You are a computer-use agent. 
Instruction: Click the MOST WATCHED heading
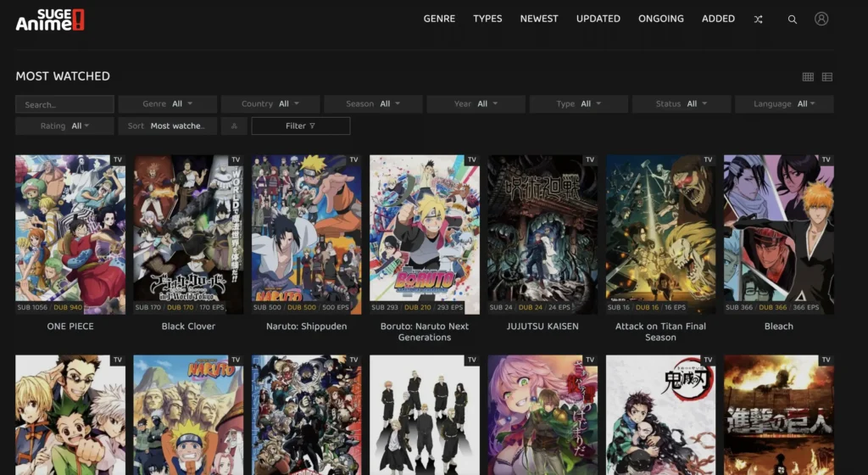tap(63, 76)
